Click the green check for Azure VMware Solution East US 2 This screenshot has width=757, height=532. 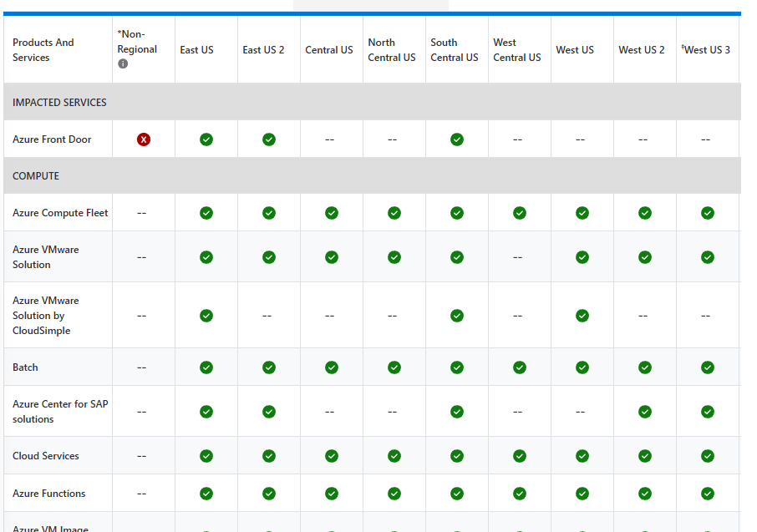coord(268,257)
